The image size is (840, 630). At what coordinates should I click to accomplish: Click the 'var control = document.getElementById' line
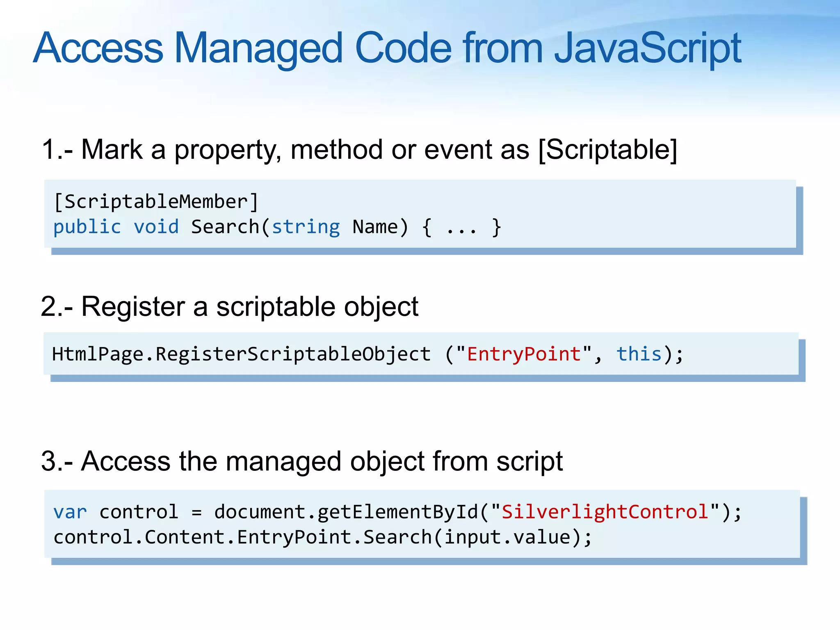[x=397, y=512]
